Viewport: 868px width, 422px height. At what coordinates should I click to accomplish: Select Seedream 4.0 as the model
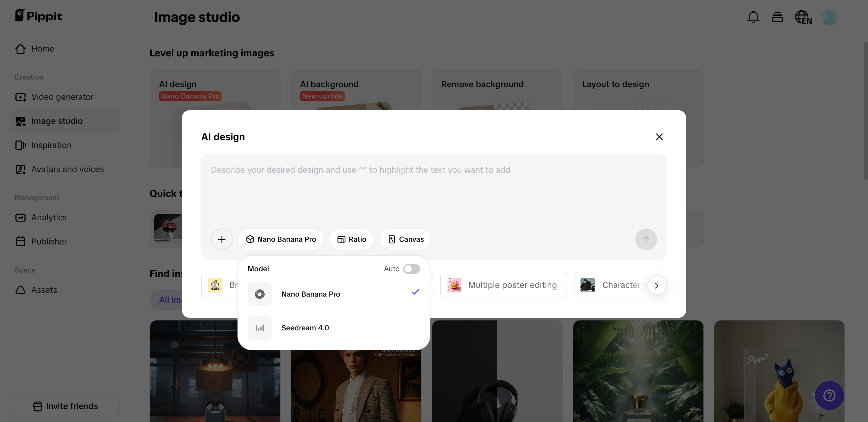[x=305, y=328]
